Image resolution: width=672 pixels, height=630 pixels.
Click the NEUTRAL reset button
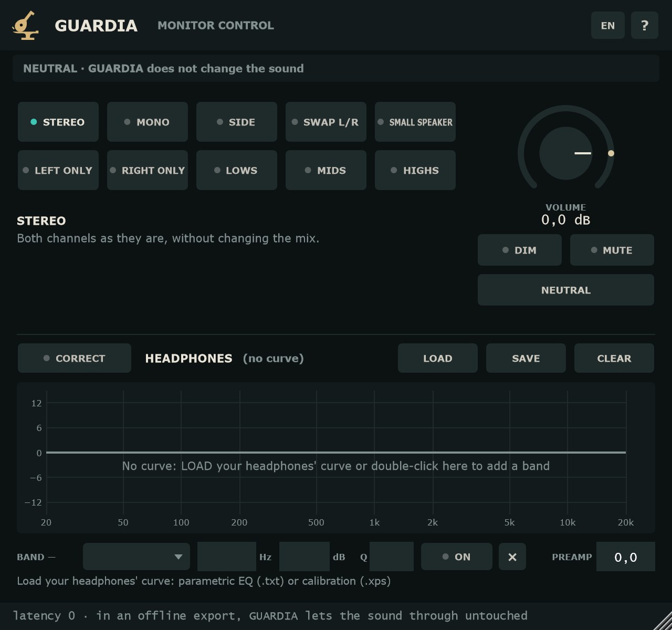(x=566, y=290)
